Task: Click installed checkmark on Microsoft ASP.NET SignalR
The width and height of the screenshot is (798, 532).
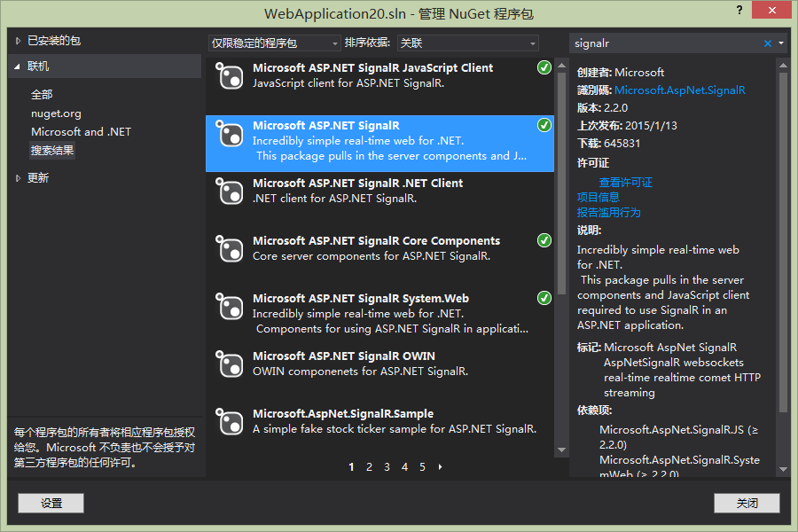Action: coord(544,125)
